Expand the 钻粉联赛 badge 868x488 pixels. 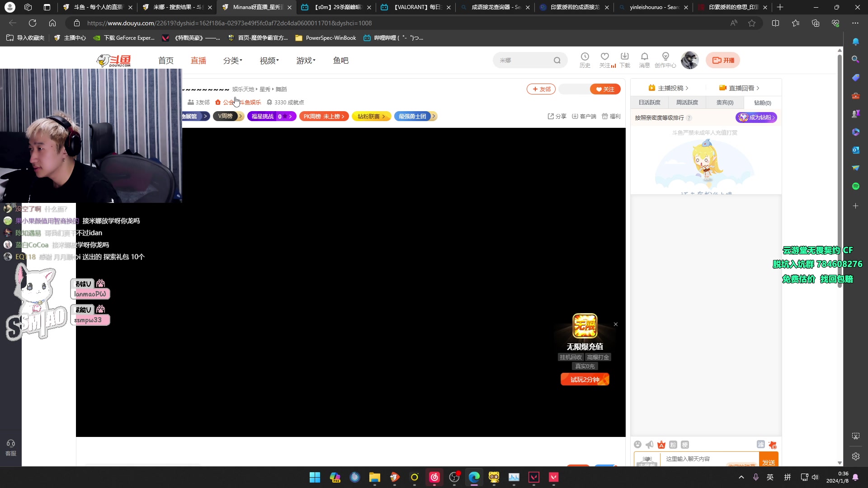click(371, 116)
